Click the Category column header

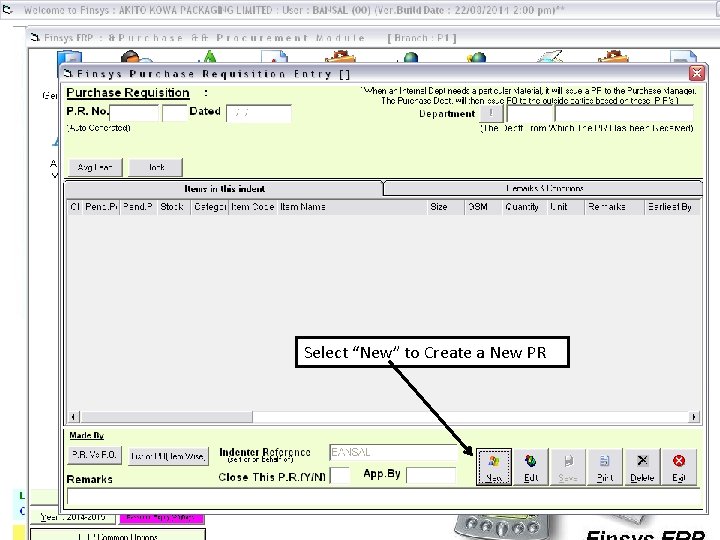pyautogui.click(x=209, y=207)
